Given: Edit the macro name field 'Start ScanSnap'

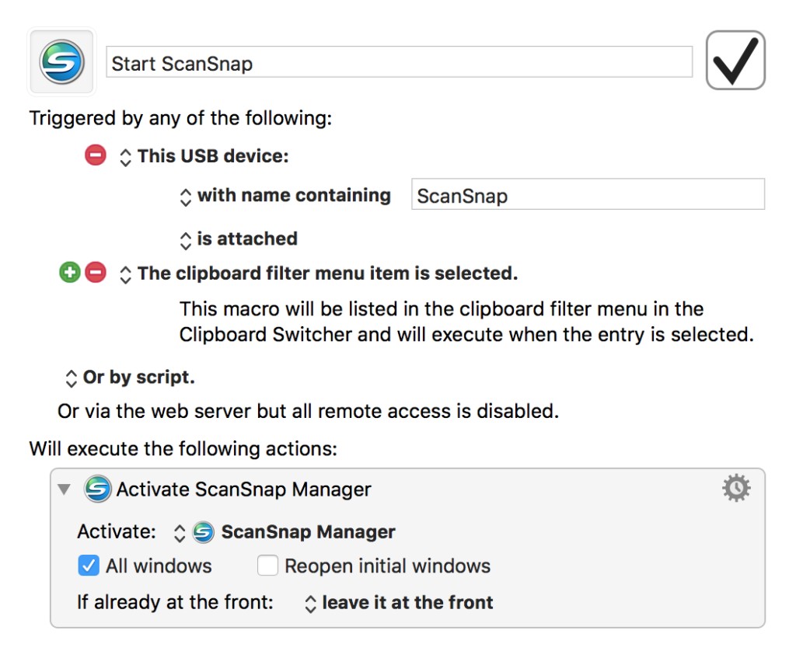Looking at the screenshot, I should click(x=399, y=62).
